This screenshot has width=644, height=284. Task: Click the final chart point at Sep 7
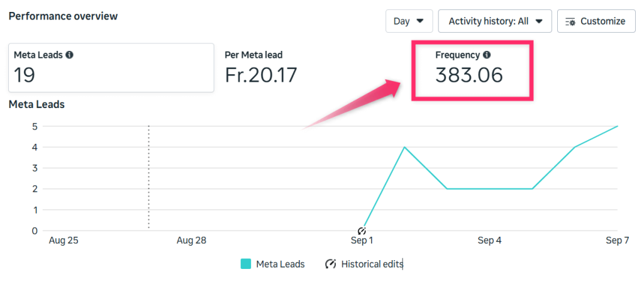(617, 126)
